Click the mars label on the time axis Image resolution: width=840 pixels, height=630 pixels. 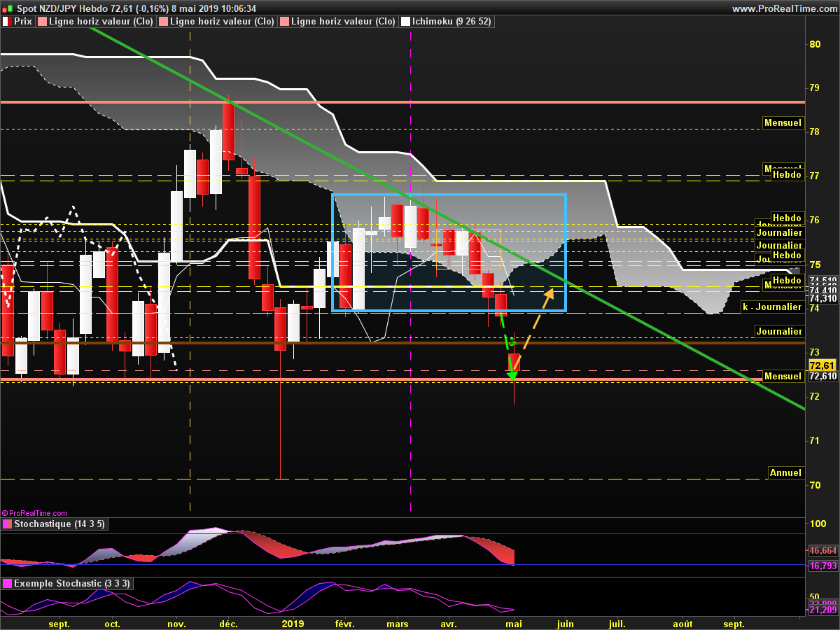tap(398, 623)
